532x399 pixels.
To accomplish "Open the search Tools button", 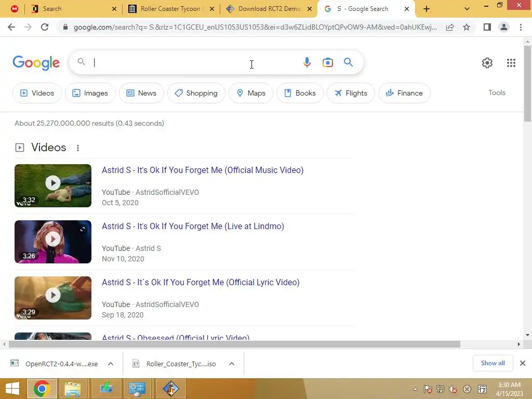I will 497,92.
